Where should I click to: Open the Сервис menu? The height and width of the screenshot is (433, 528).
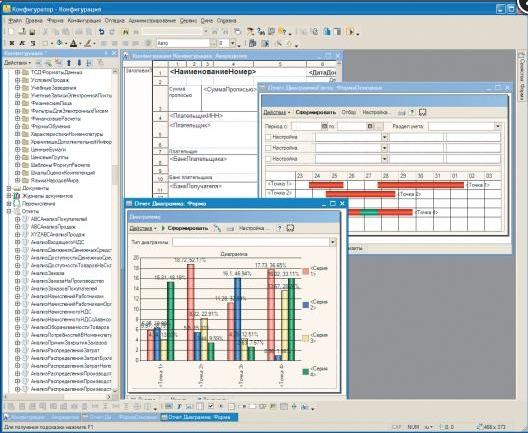pyautogui.click(x=188, y=21)
